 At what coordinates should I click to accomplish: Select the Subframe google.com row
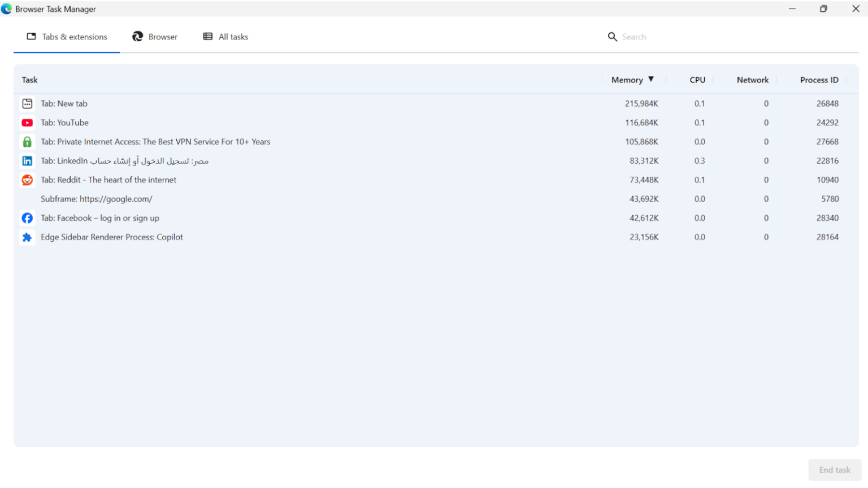(x=436, y=199)
